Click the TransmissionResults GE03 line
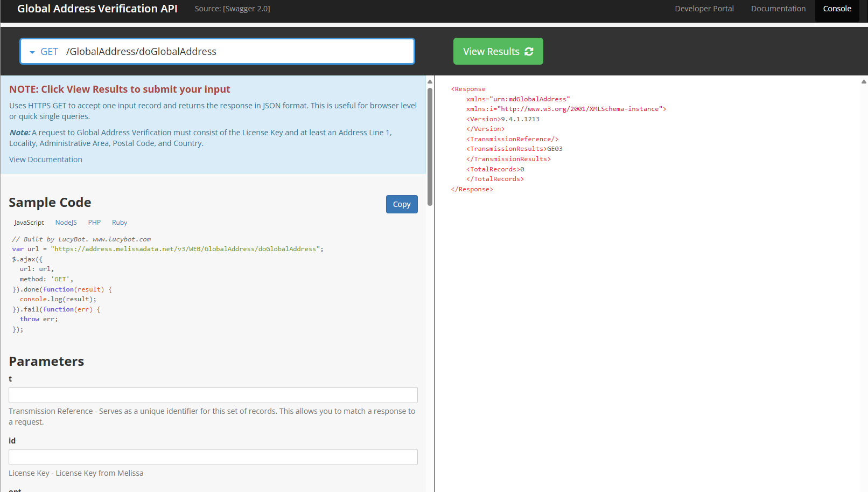The image size is (868, 492). (514, 149)
